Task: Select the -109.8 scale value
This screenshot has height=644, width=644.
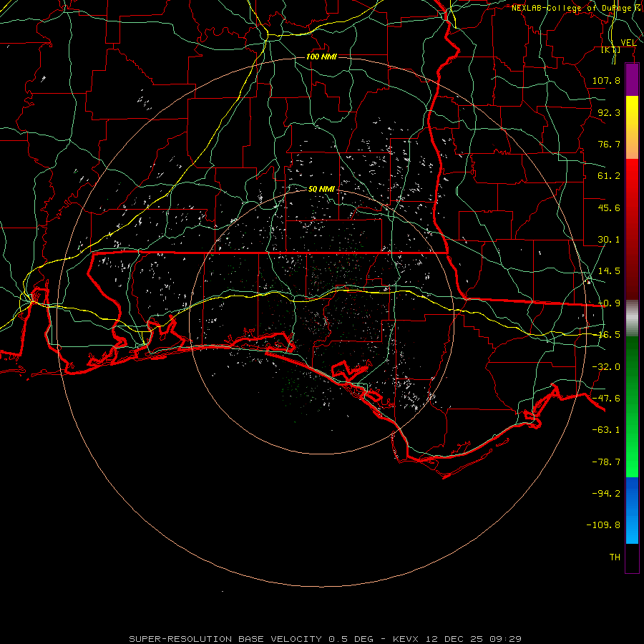Action: click(603, 525)
